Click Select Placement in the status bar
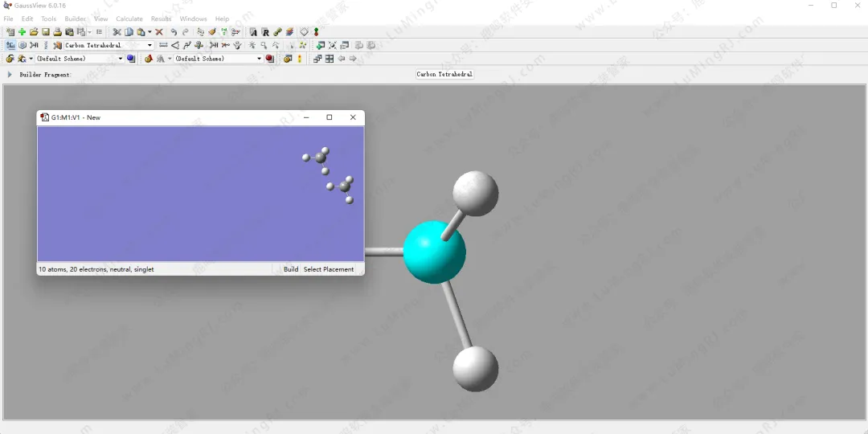This screenshot has width=868, height=434. 328,269
